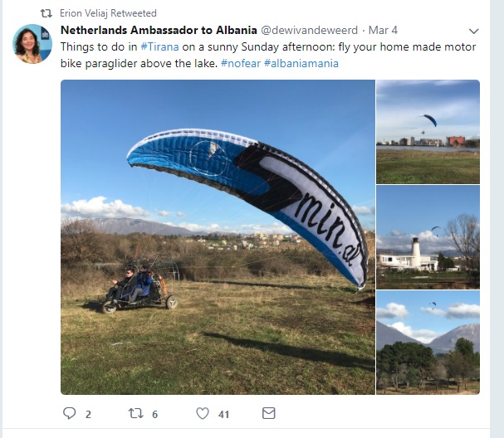
Task: Follow the #nofear hashtag
Action: (x=241, y=63)
